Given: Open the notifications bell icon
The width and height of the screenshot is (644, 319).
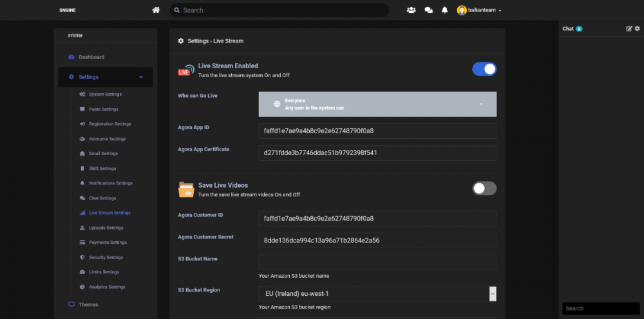Looking at the screenshot, I should (445, 10).
